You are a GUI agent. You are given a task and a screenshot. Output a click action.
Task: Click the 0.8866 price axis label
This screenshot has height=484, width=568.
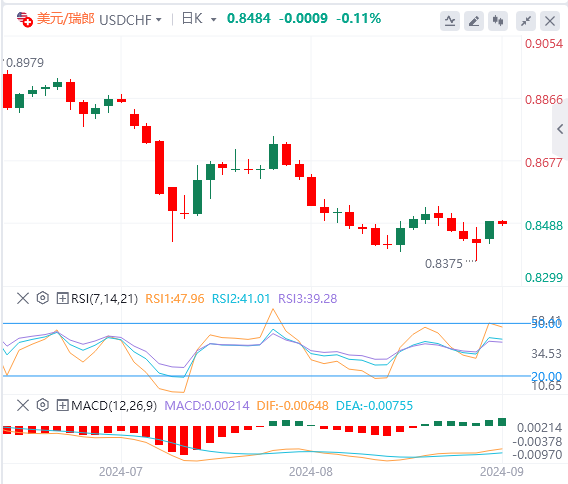click(544, 100)
